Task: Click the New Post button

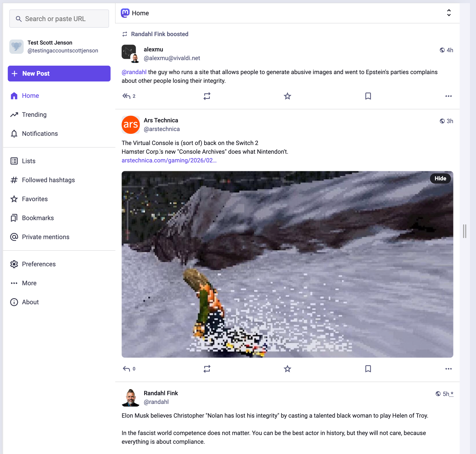Action: click(x=59, y=74)
